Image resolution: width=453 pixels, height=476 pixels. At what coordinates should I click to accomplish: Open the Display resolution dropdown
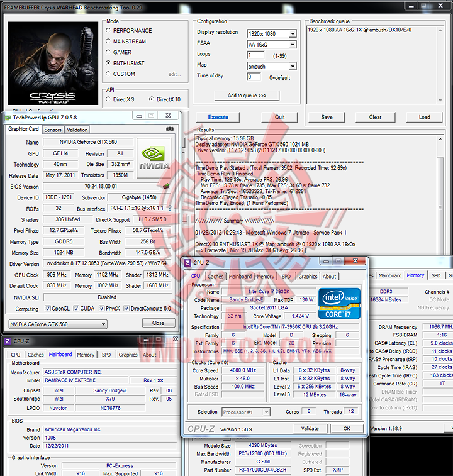tap(293, 34)
